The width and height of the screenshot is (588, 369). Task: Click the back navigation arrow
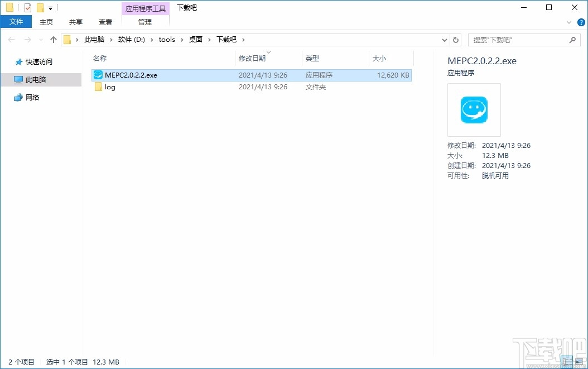tap(10, 40)
